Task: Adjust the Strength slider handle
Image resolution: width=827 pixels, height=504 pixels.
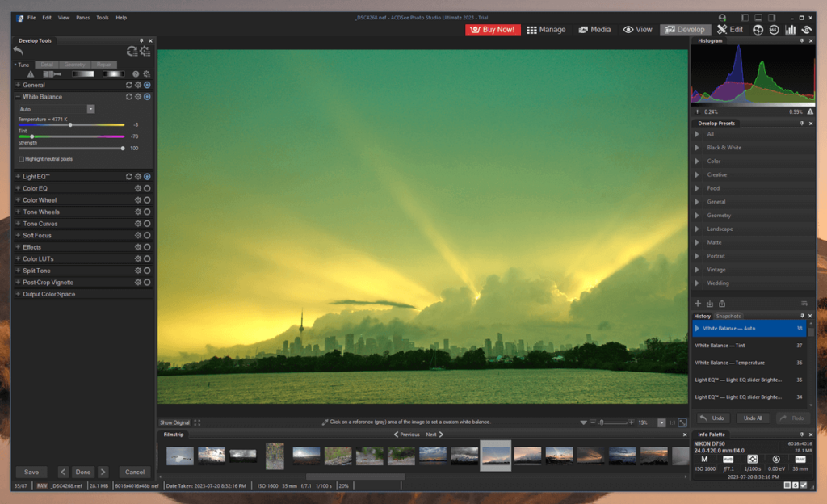Action: (x=123, y=148)
